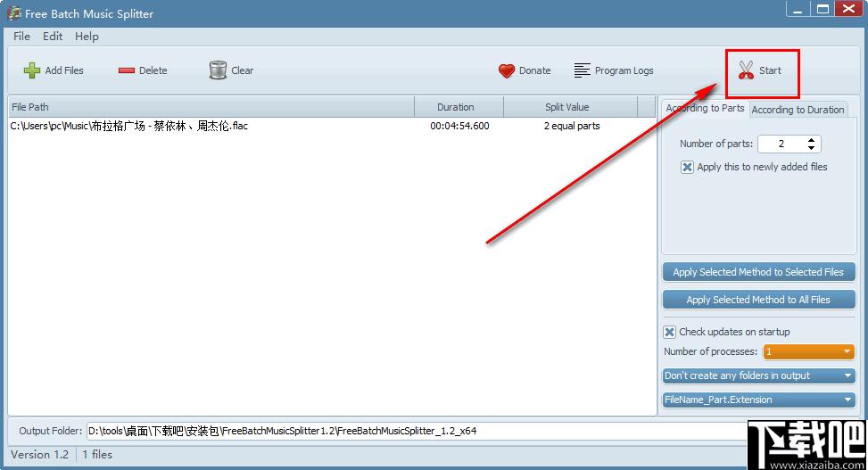
Task: Click Apply Selected Method to All Files
Action: (758, 300)
